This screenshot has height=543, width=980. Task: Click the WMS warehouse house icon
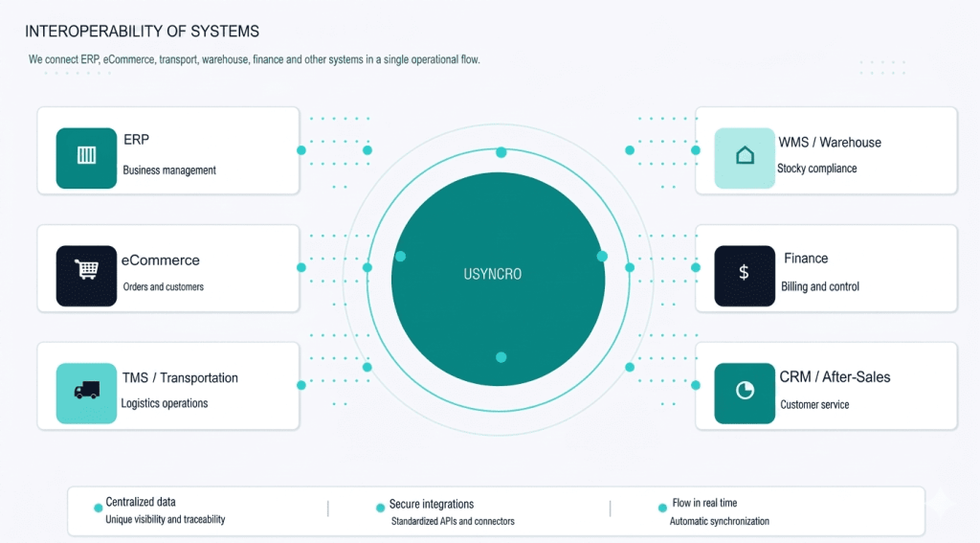click(x=745, y=158)
